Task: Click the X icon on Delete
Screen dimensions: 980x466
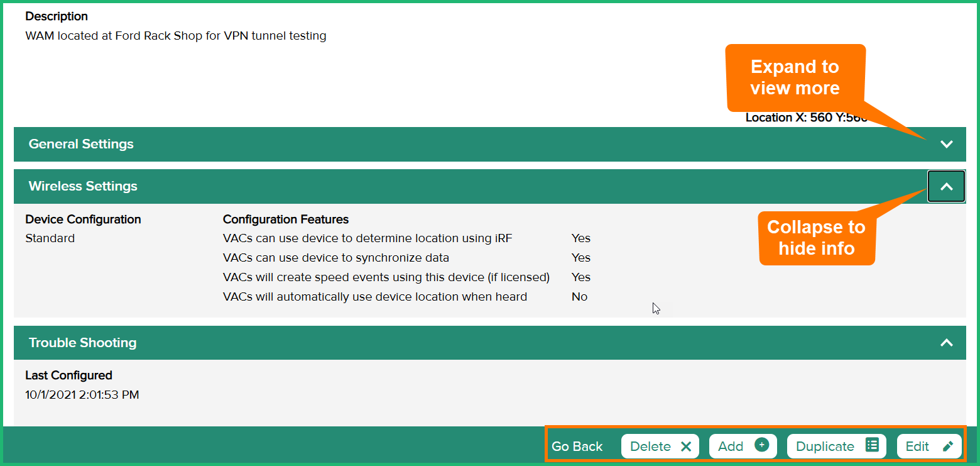Action: [x=686, y=447]
